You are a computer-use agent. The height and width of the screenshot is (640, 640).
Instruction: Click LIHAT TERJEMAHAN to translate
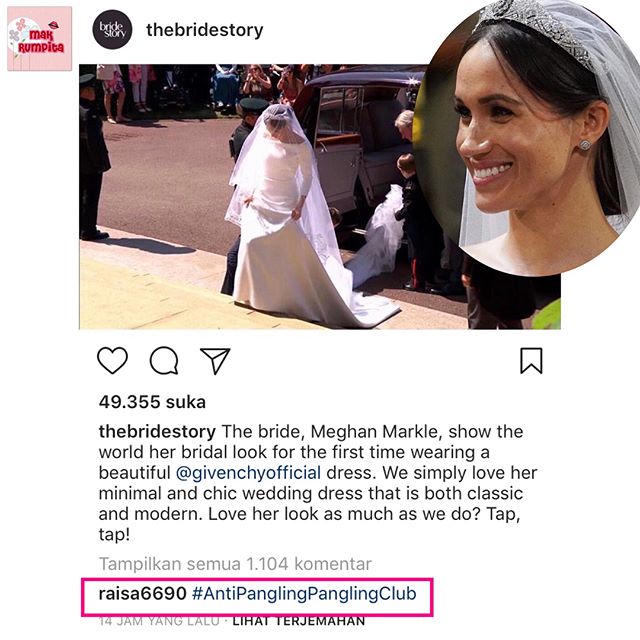(x=299, y=621)
